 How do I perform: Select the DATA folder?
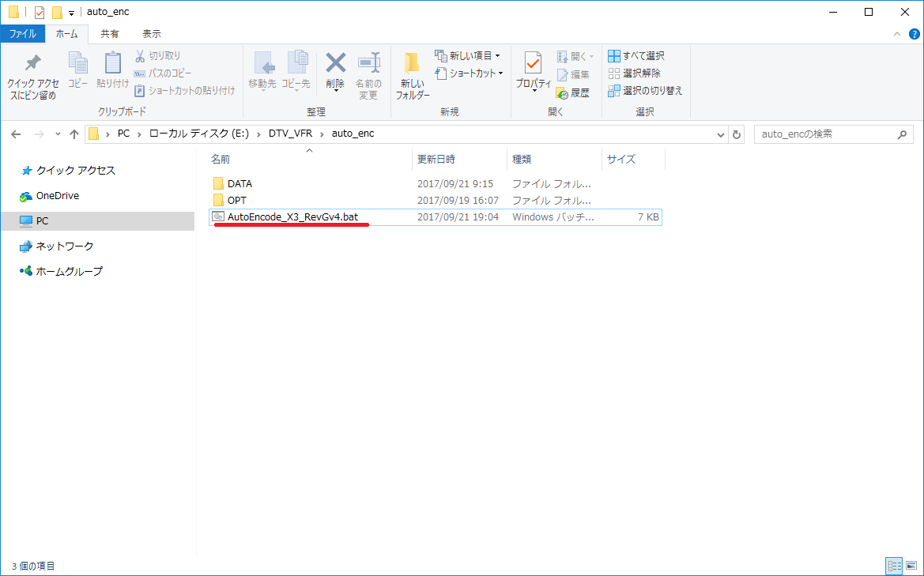(x=239, y=184)
